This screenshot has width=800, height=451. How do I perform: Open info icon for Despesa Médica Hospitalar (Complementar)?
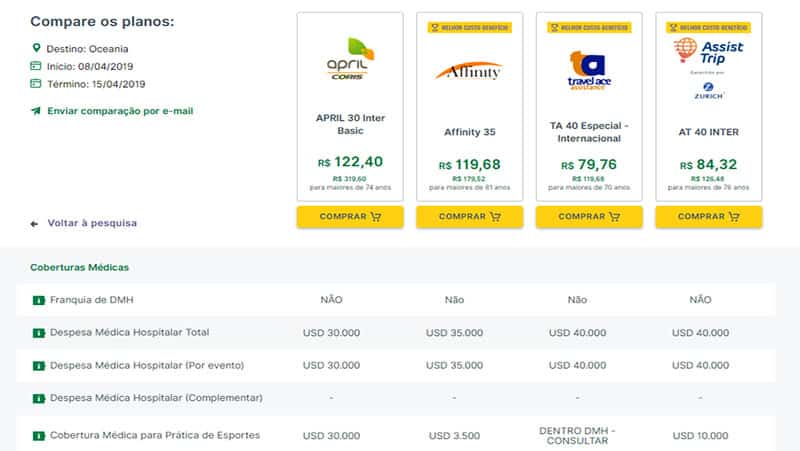39,398
